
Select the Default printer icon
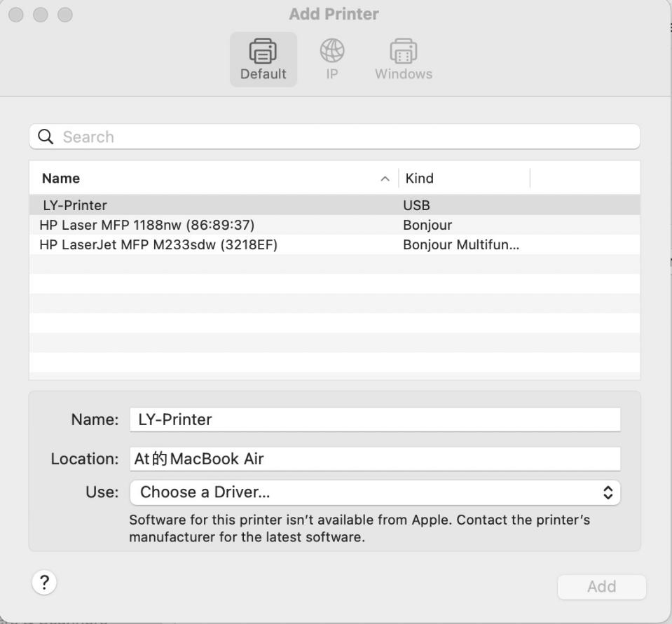(263, 52)
